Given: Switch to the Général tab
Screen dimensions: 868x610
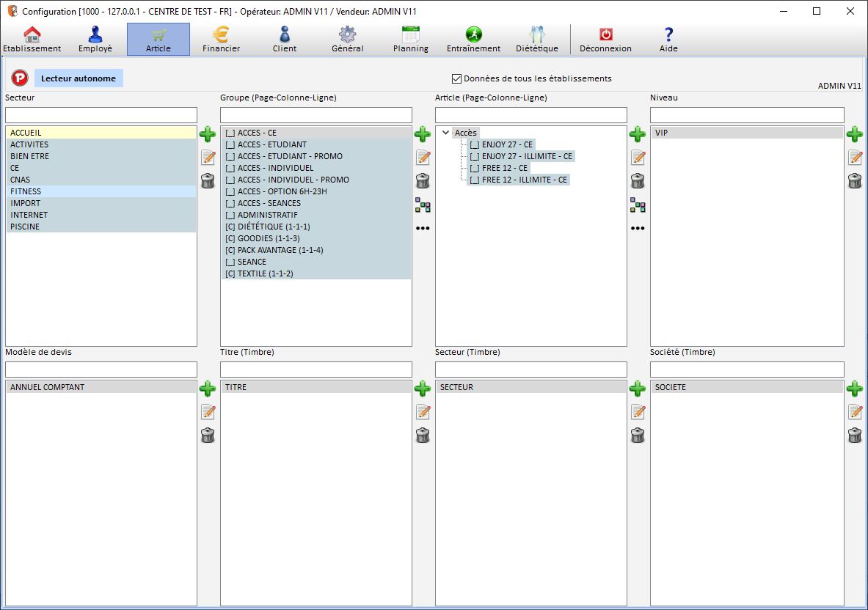Looking at the screenshot, I should [x=346, y=38].
